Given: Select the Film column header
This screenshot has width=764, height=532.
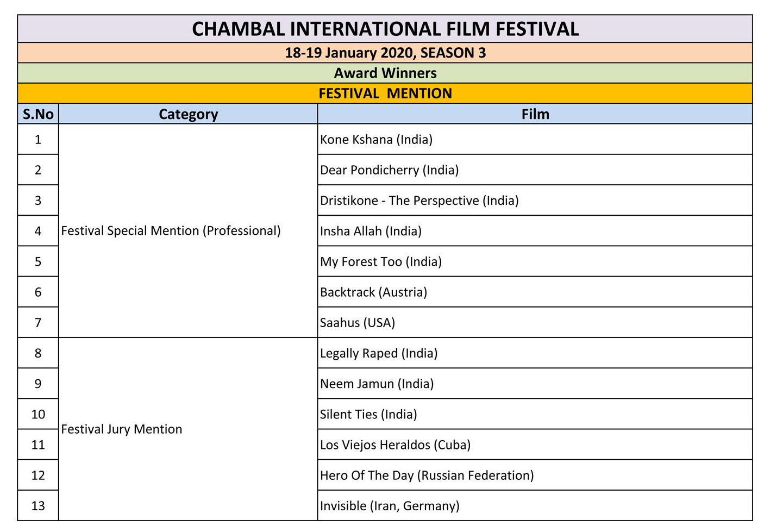Looking at the screenshot, I should click(535, 114).
